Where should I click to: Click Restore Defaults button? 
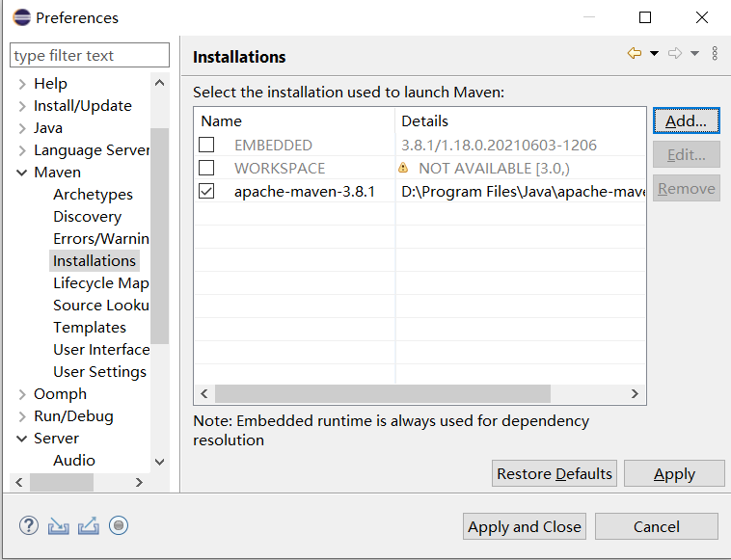coord(555,473)
